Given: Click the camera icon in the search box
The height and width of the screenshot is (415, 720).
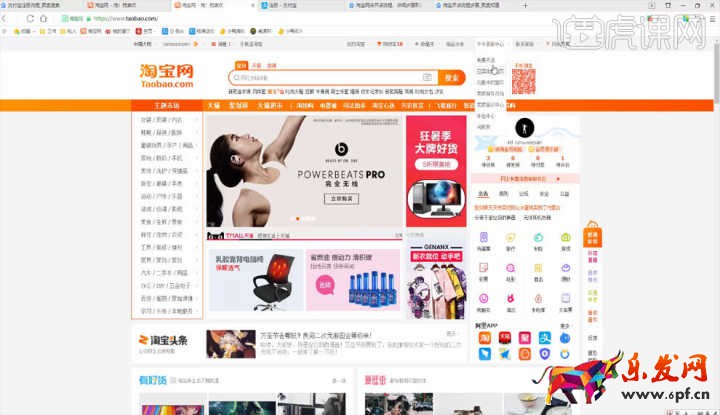Looking at the screenshot, I should pyautogui.click(x=427, y=77).
